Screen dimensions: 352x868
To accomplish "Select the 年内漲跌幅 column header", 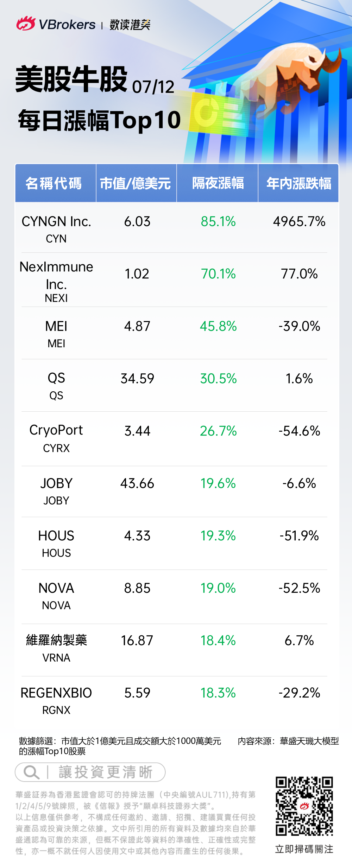I will (298, 183).
